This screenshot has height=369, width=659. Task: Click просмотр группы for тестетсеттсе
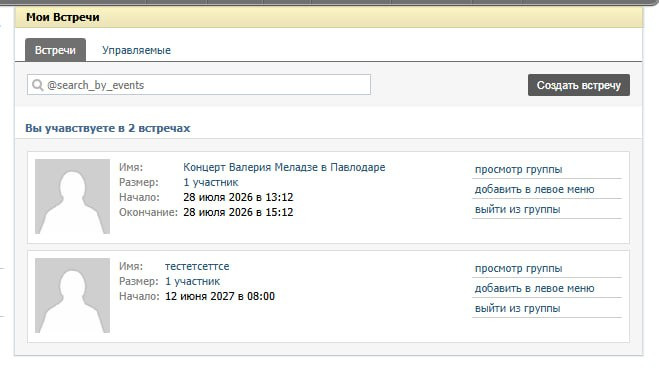(x=518, y=268)
